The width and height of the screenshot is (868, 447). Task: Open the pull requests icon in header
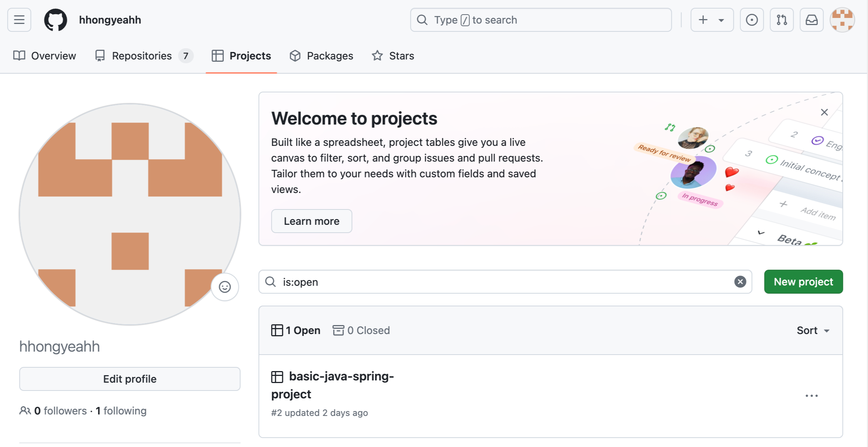pyautogui.click(x=781, y=20)
